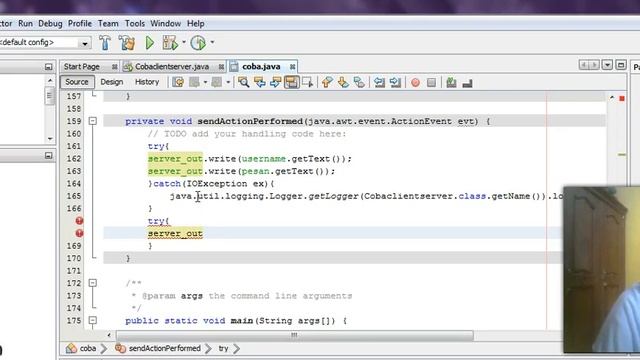Viewport: 640px width, 360px height.
Task: Click coba in the breadcrumb bar
Action: click(x=87, y=349)
